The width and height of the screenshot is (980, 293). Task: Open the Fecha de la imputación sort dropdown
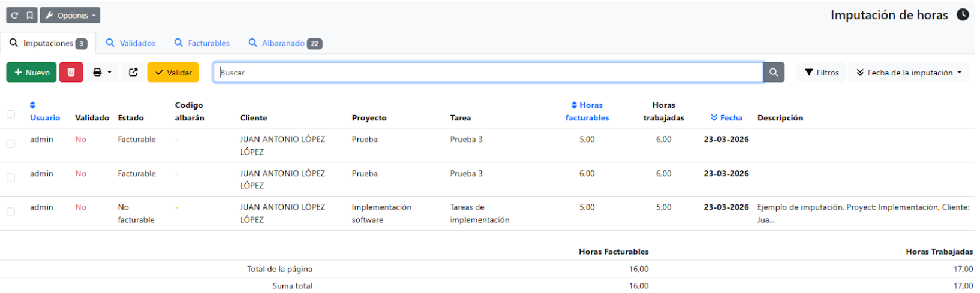point(908,73)
